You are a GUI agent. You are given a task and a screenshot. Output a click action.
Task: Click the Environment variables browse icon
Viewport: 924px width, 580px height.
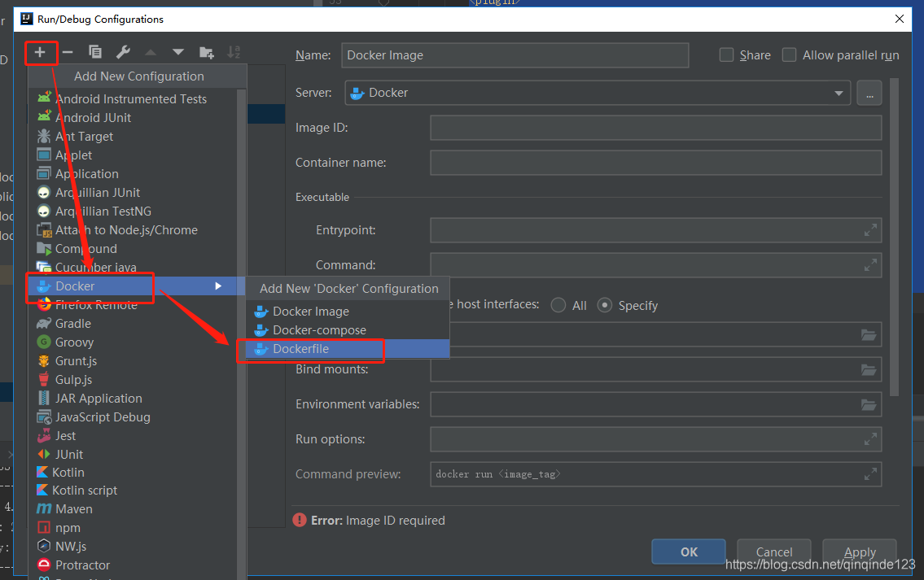[869, 404]
